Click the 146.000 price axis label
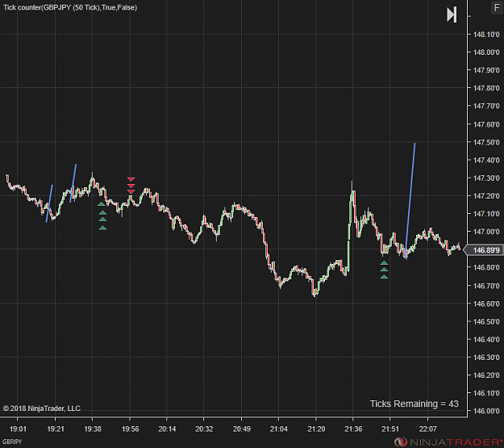 [x=486, y=411]
